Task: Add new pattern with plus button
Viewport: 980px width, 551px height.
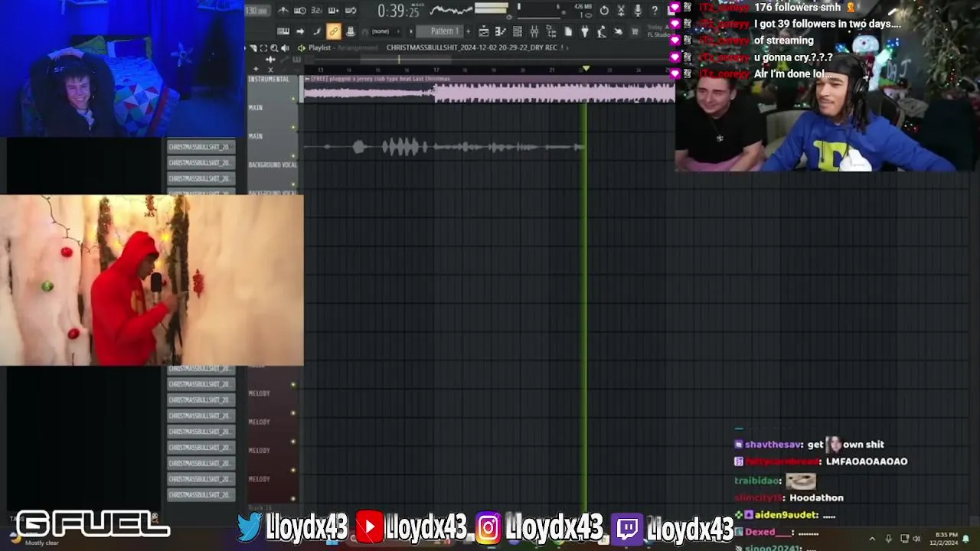Action: click(469, 31)
